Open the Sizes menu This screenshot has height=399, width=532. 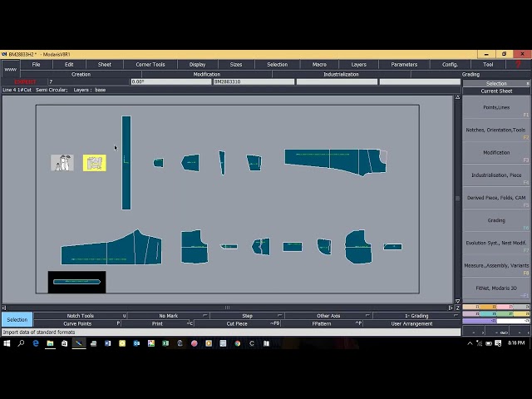[236, 65]
